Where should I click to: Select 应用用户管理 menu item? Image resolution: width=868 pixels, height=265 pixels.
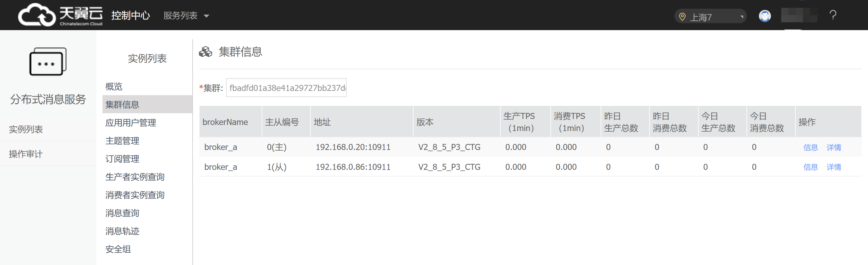pyautogui.click(x=131, y=123)
